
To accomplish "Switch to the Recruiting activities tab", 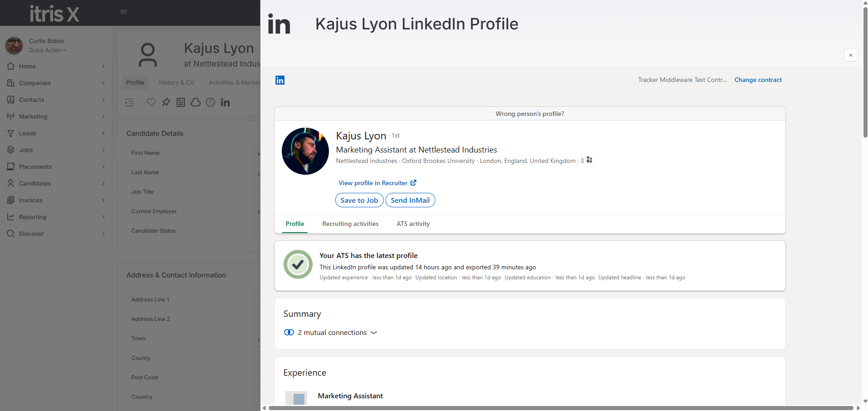I will click(350, 224).
